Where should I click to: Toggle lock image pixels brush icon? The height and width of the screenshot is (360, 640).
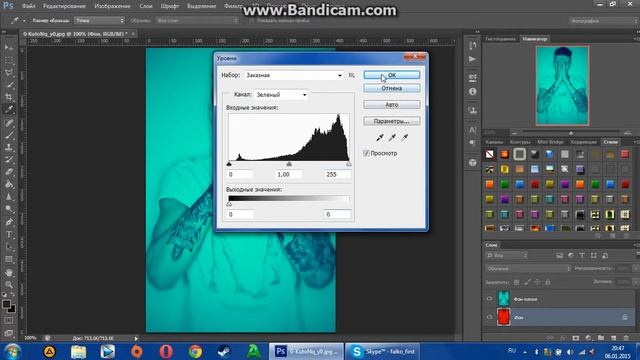pyautogui.click(x=527, y=282)
